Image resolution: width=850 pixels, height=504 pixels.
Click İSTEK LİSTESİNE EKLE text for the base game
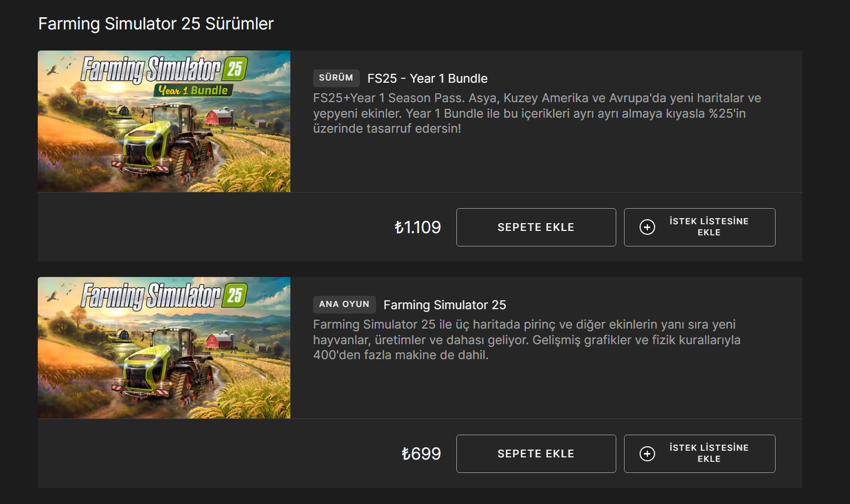coord(709,453)
